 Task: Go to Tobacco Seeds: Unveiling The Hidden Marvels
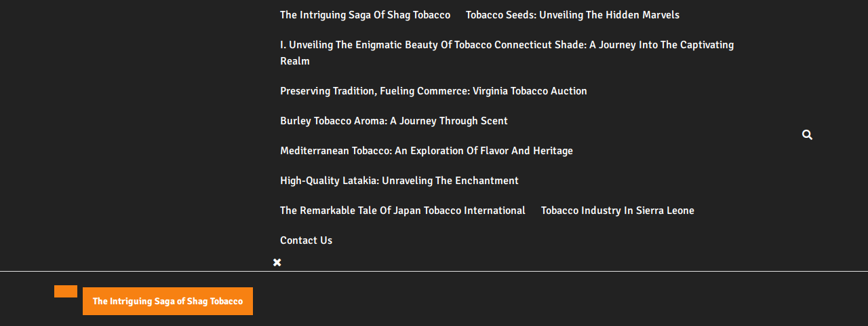(x=572, y=15)
